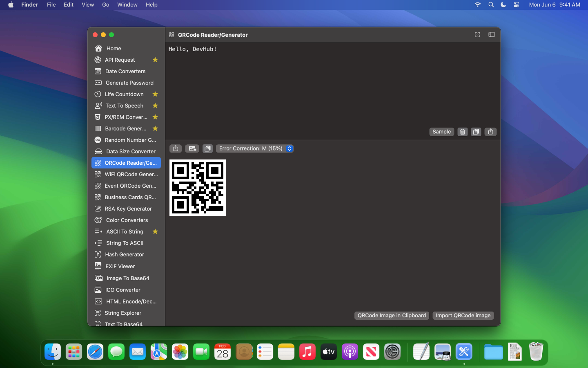Open HTML Encode/Decode icon

[98, 301]
